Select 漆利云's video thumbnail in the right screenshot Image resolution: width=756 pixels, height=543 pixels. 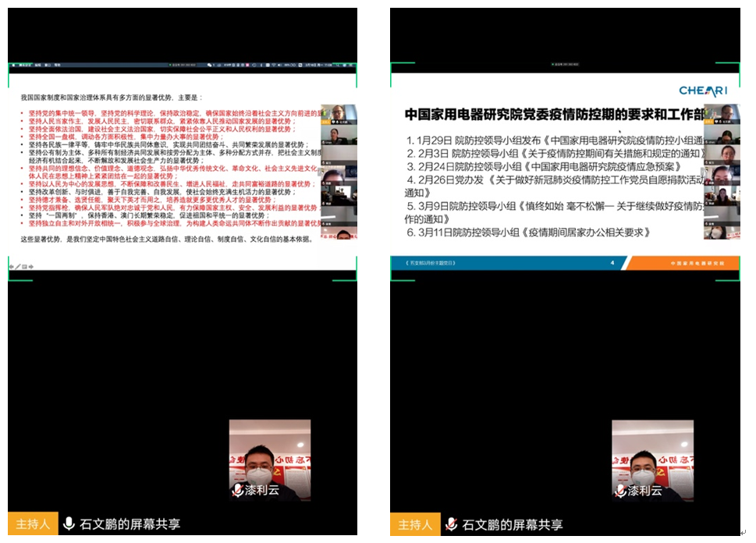[x=653, y=460]
